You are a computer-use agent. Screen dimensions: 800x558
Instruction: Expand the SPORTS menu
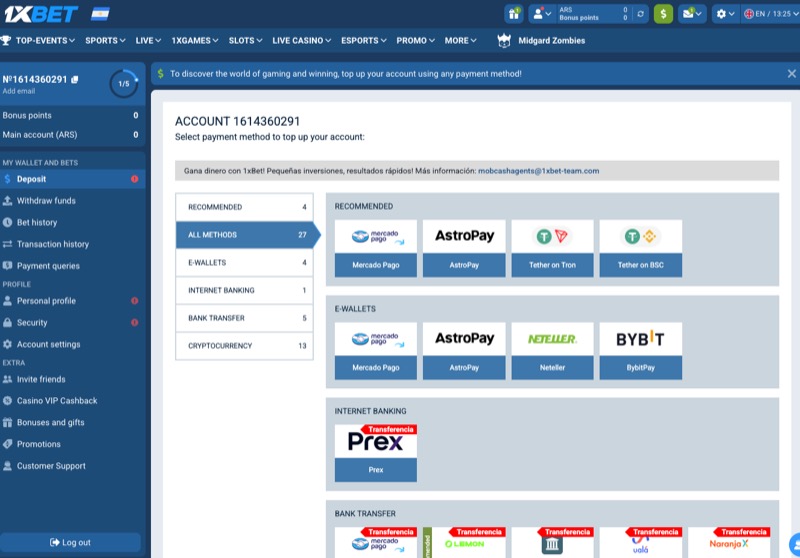pyautogui.click(x=105, y=40)
